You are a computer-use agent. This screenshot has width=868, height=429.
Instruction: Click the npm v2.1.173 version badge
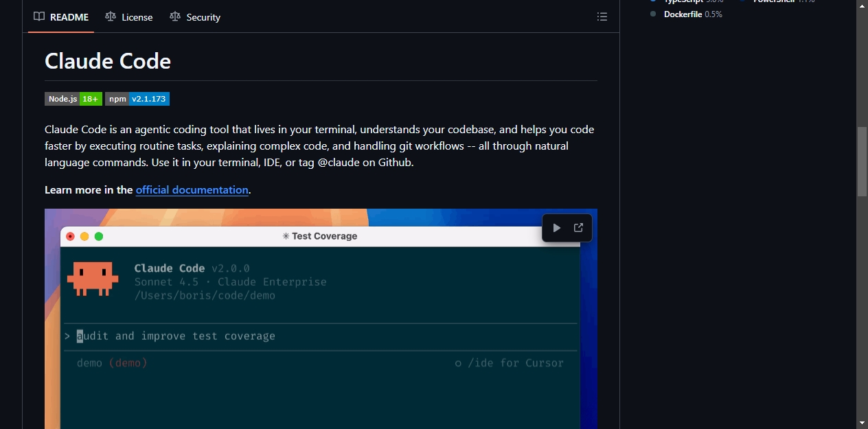pyautogui.click(x=137, y=99)
